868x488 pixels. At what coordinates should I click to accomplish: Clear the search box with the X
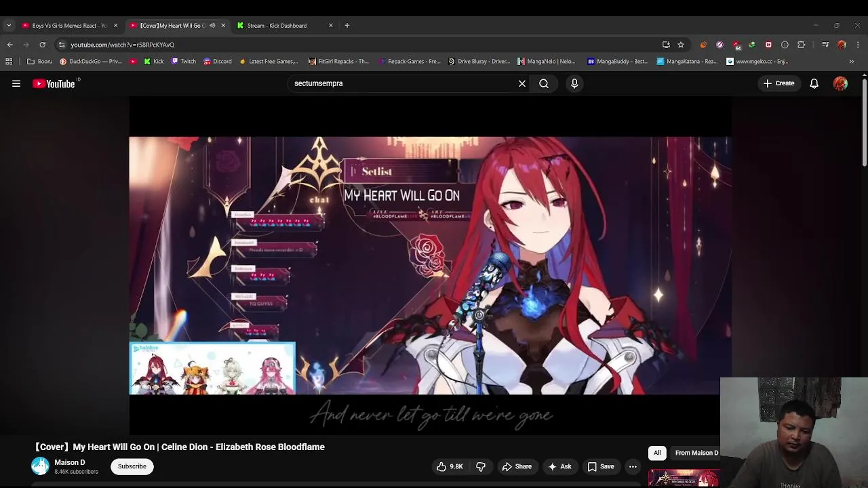522,83
